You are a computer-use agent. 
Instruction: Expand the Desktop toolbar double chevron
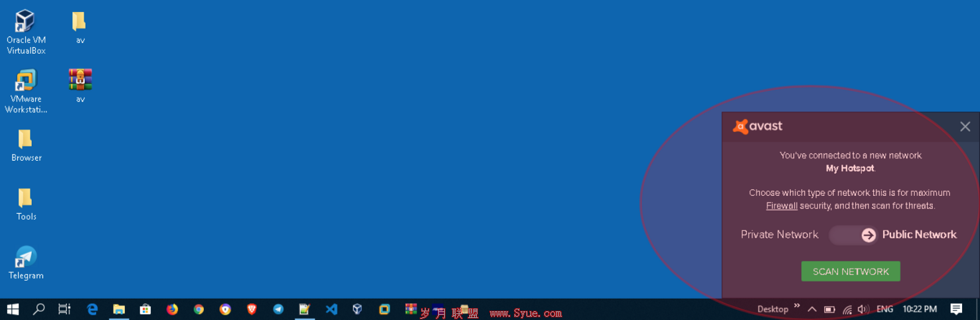click(x=797, y=306)
